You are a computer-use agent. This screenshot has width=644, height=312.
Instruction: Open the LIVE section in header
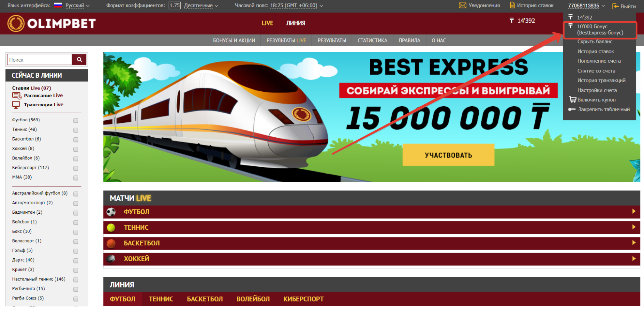point(267,23)
